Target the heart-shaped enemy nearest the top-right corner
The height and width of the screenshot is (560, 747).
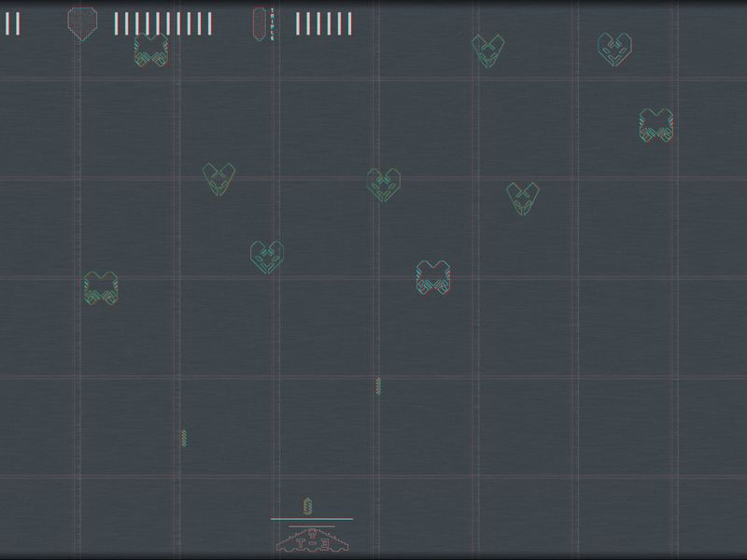point(614,49)
